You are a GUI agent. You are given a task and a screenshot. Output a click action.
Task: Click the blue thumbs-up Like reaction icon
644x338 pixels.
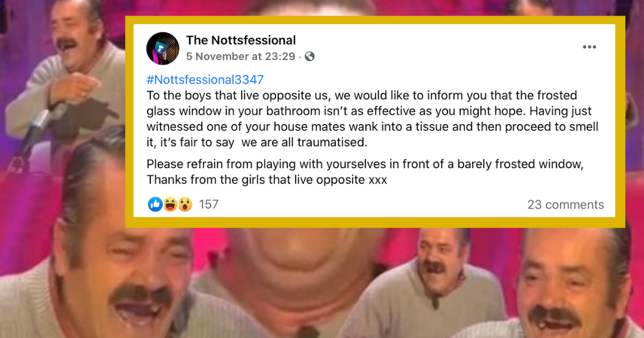click(x=155, y=204)
